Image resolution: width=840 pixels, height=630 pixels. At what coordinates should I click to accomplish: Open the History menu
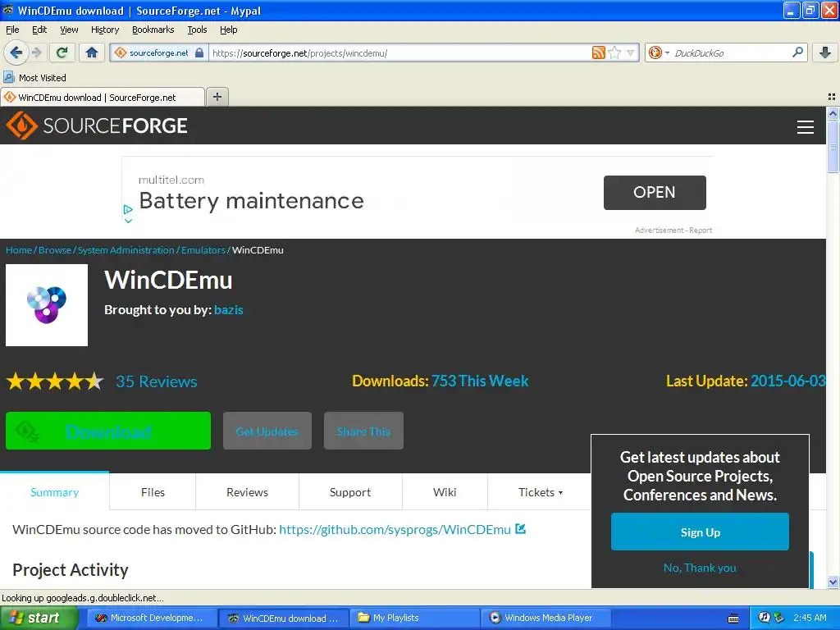point(104,30)
